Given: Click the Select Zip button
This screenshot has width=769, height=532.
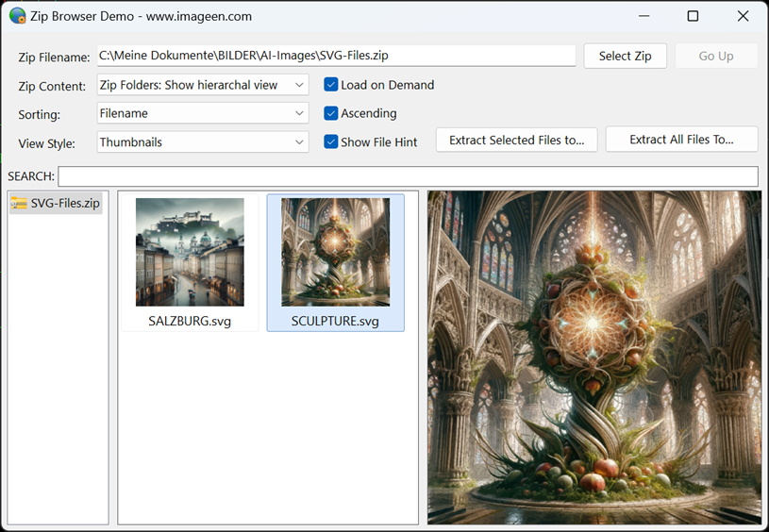Looking at the screenshot, I should 625,56.
